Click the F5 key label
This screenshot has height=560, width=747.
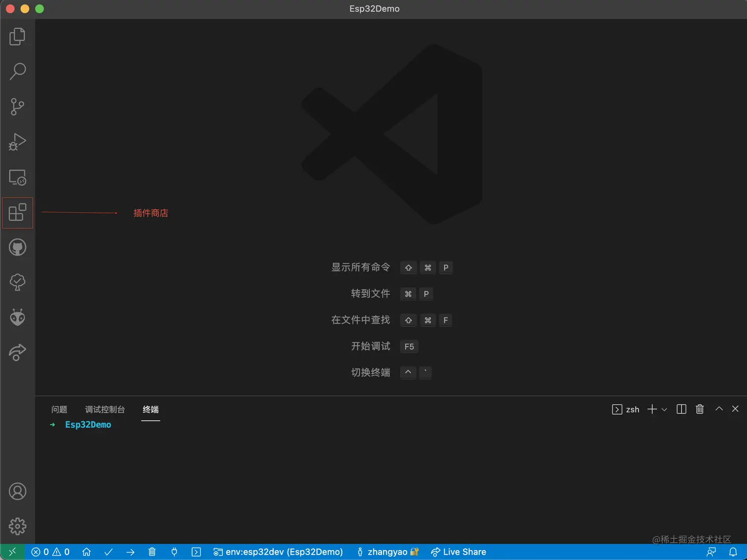pos(409,347)
